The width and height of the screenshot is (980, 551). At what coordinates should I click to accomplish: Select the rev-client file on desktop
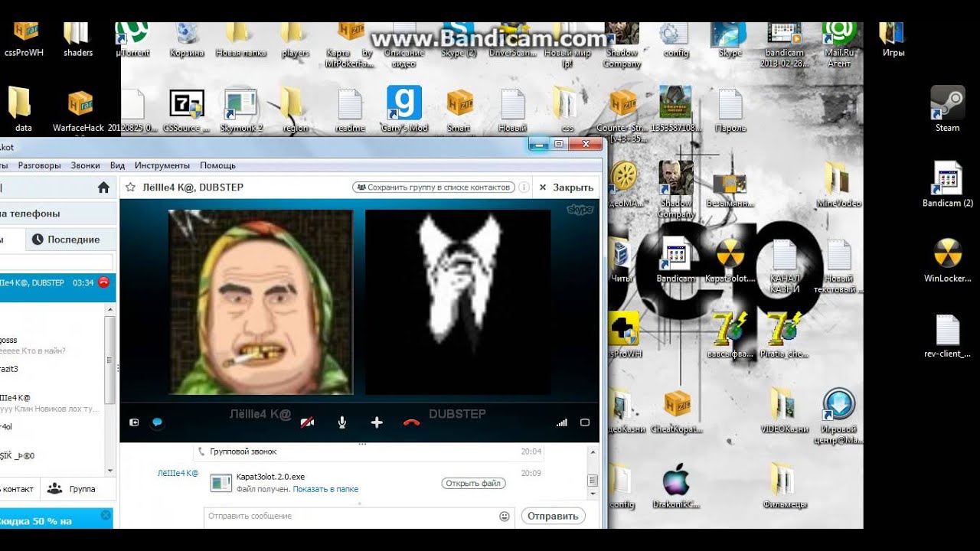point(947,335)
